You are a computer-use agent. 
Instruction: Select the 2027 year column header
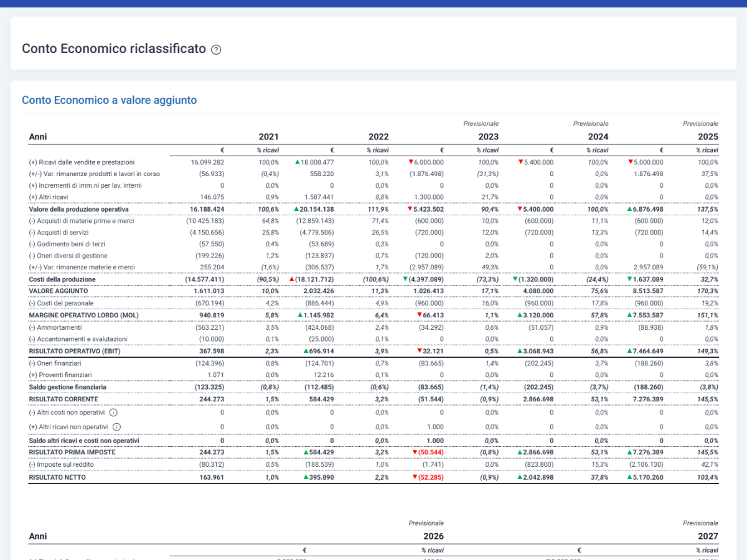point(708,536)
